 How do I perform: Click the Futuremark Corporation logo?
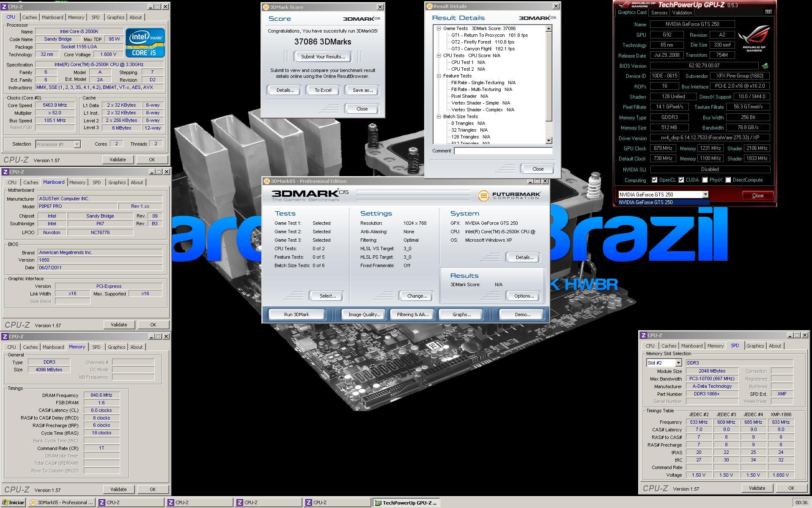[x=509, y=195]
